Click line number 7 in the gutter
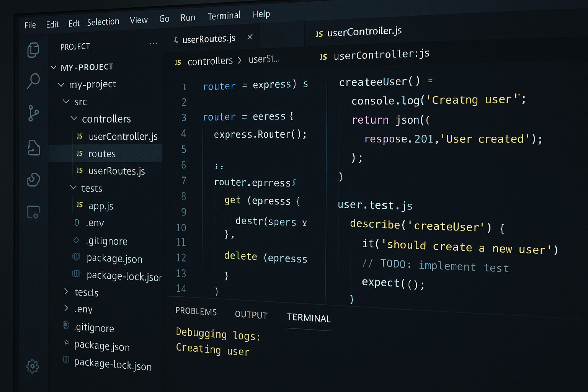Screen dimensions: 588x392 184,181
